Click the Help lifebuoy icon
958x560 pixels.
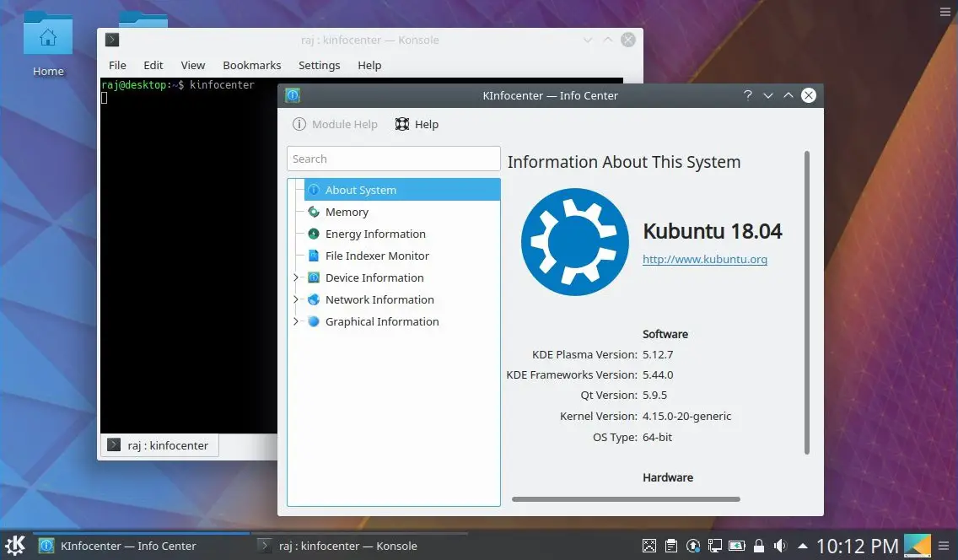[401, 124]
